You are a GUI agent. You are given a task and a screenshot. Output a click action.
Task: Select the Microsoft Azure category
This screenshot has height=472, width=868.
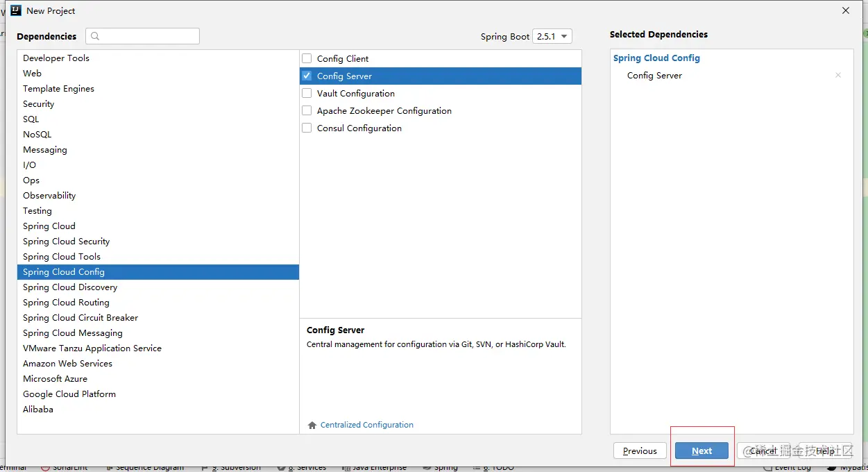pyautogui.click(x=158, y=379)
